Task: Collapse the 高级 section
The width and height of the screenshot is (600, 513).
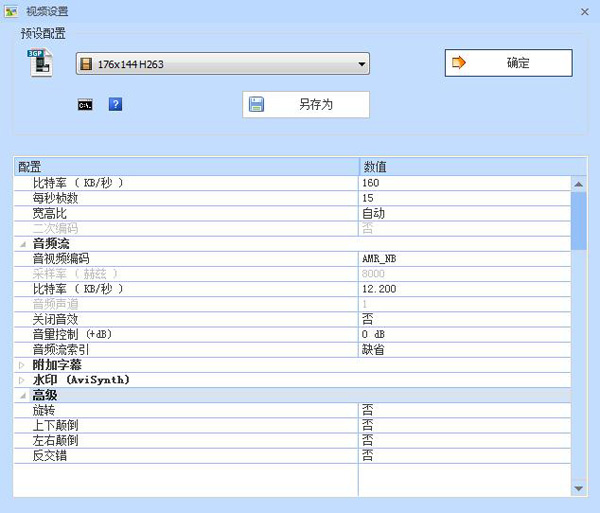Action: pos(23,395)
